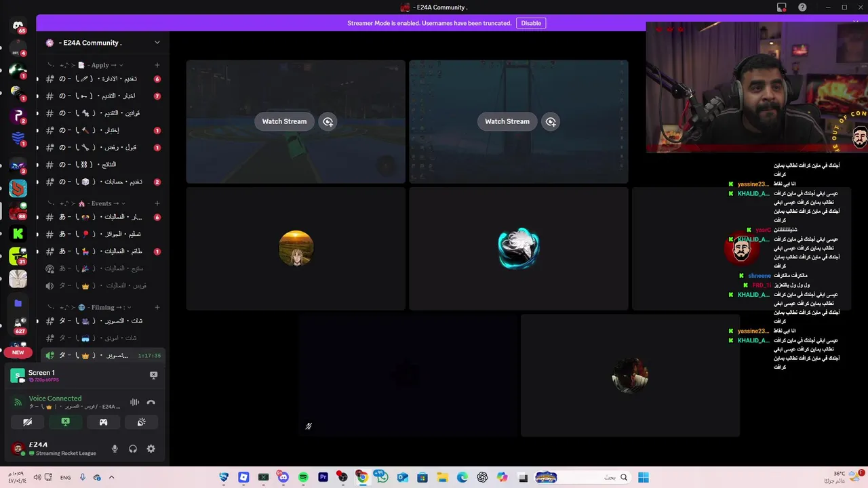Disconnect from voice with hang-up icon
This screenshot has width=868, height=488.
pyautogui.click(x=151, y=402)
